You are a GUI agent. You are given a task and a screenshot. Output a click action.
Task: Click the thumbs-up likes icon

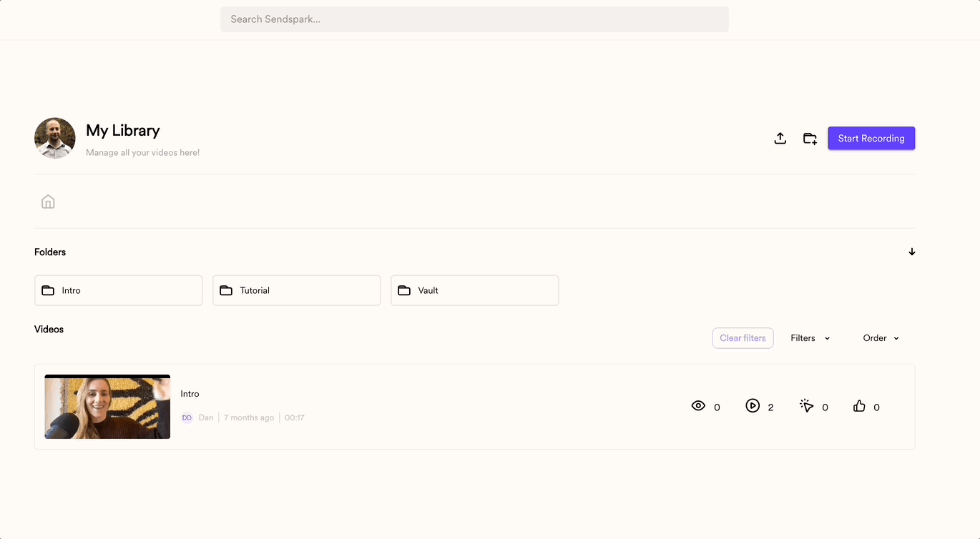pos(859,406)
